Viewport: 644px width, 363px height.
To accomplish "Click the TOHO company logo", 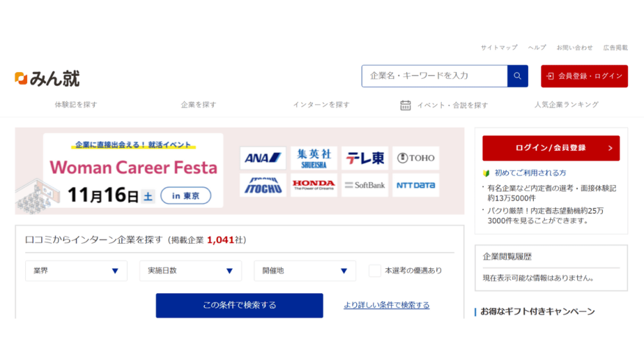I will coord(415,158).
